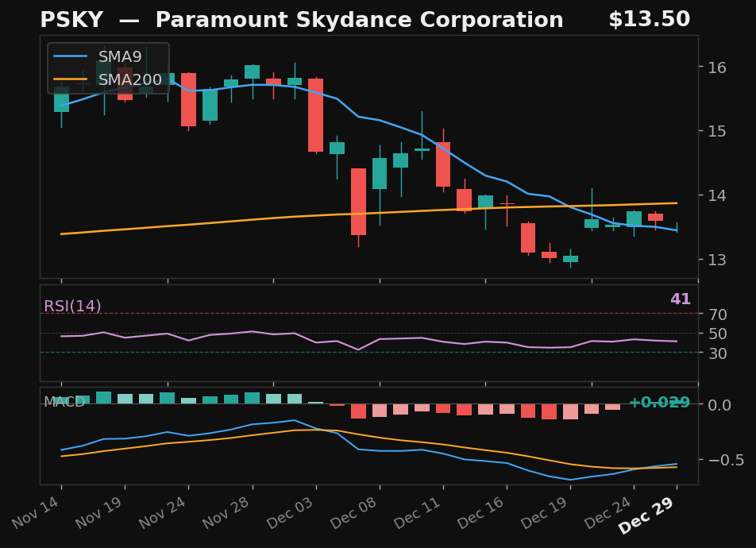
Task: Click the blue SMA9 legend line swatch
Action: pos(70,56)
